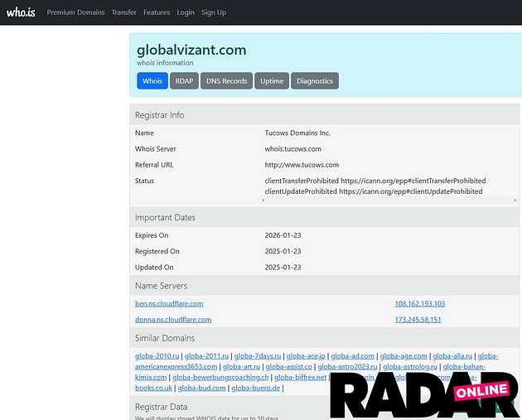Open similar domain globa-alla.ru

452,355
